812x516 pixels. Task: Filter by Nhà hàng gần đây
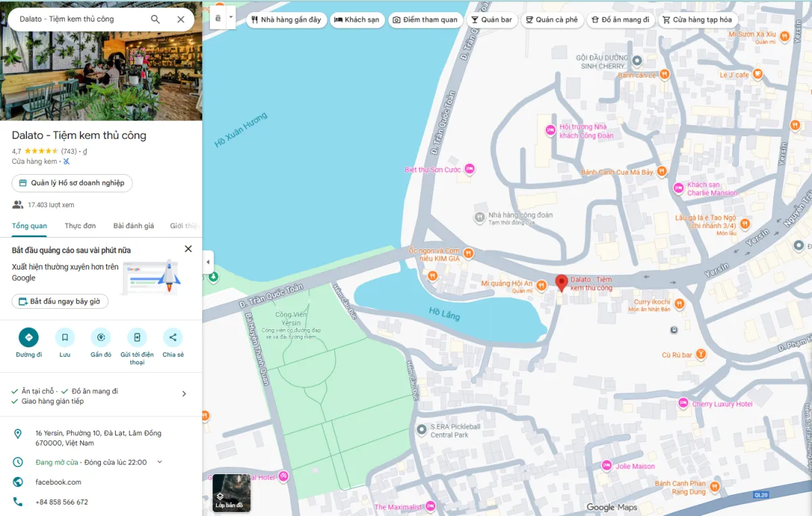(286, 20)
